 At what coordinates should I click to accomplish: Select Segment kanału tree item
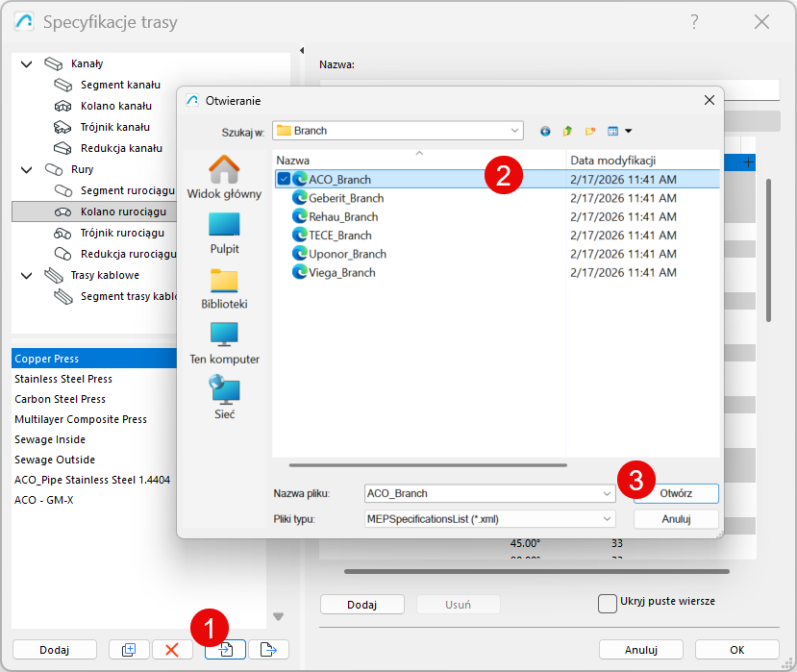coord(120,85)
